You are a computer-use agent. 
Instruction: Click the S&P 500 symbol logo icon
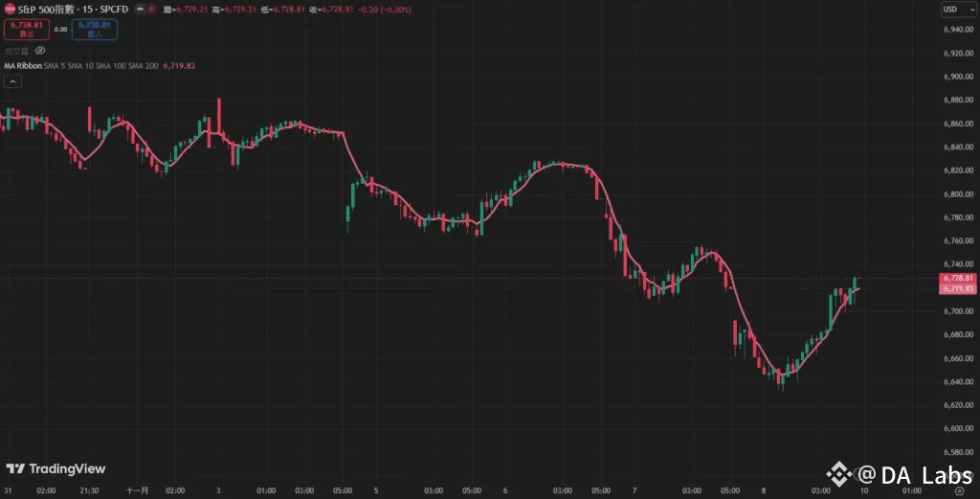click(10, 10)
